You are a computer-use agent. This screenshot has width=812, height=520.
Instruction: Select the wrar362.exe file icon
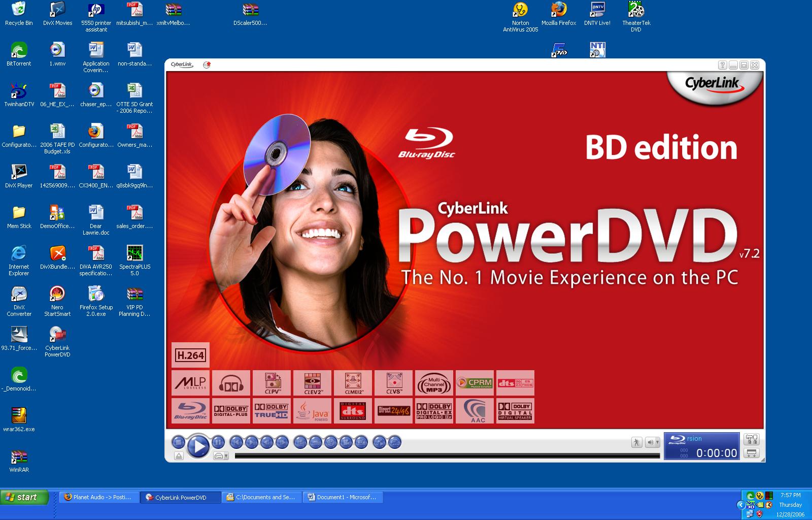pos(19,420)
